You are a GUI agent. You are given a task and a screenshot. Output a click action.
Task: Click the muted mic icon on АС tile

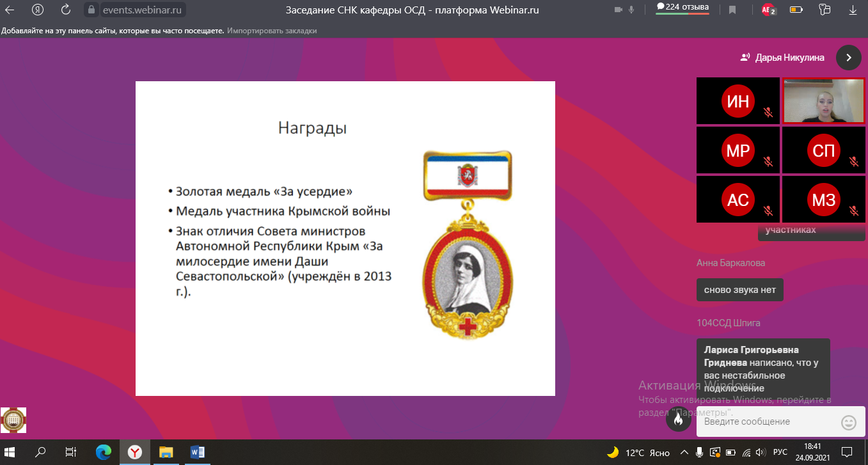(768, 210)
